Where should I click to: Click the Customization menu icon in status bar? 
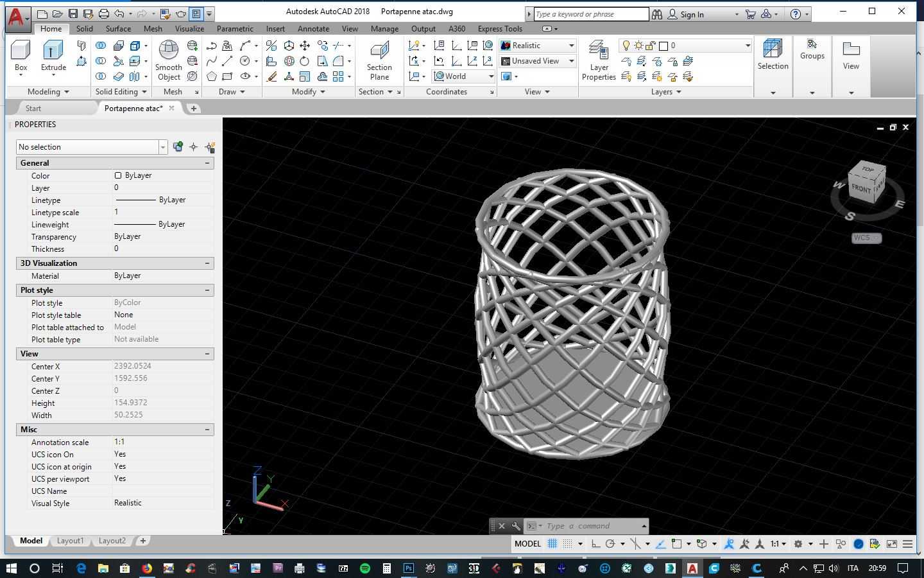coord(907,544)
